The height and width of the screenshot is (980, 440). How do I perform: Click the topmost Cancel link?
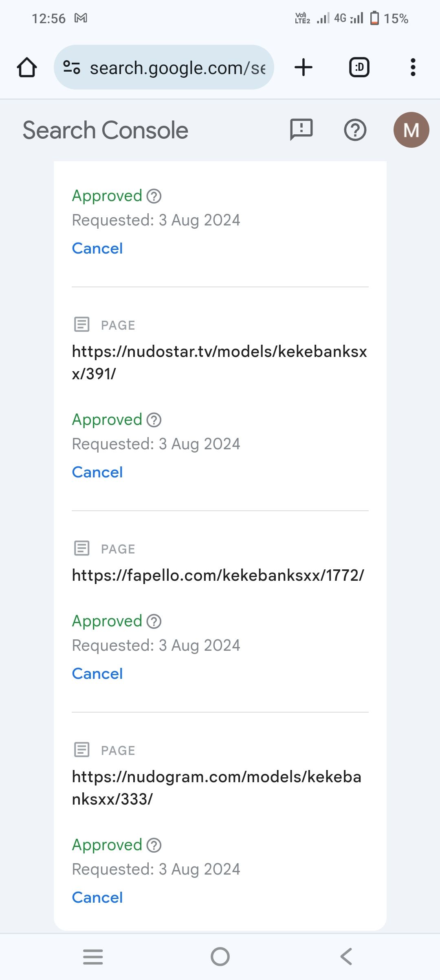(97, 248)
